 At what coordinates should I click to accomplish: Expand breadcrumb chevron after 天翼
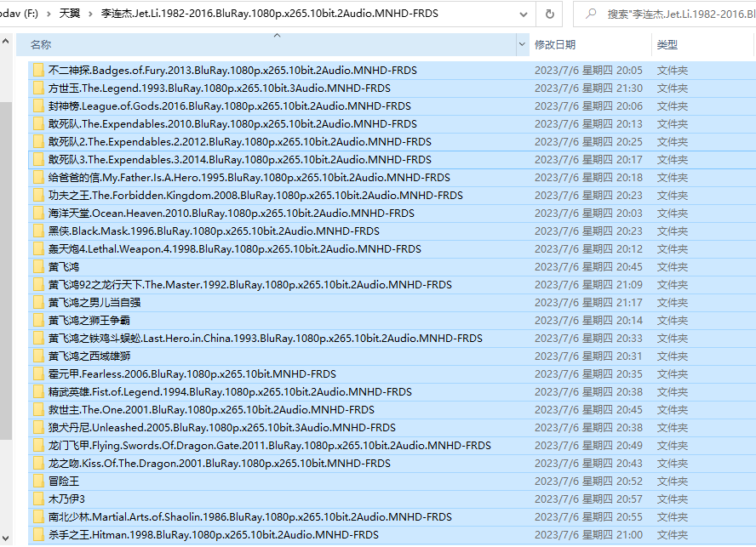pyautogui.click(x=90, y=14)
